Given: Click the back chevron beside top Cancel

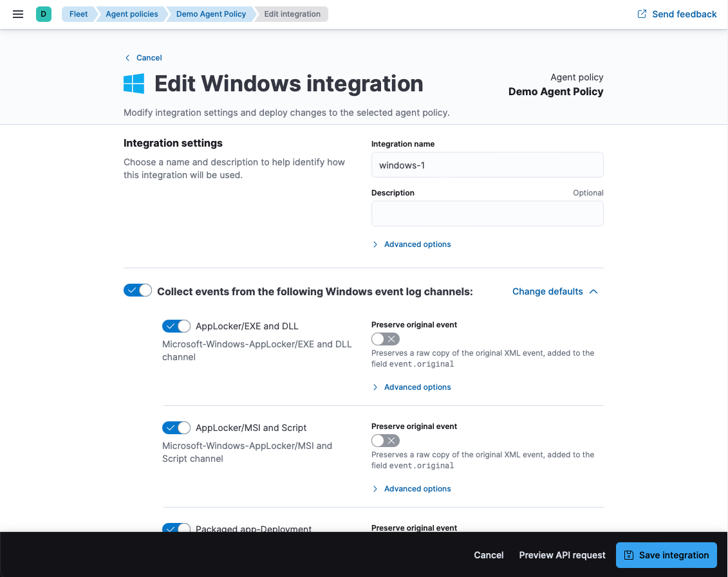Looking at the screenshot, I should click(127, 58).
